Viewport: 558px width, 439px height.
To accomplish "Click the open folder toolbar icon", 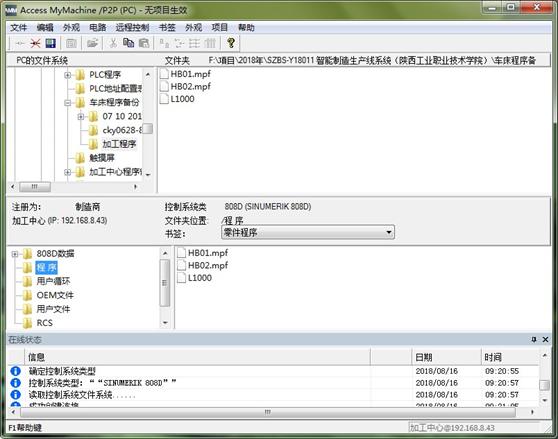I will coord(93,43).
